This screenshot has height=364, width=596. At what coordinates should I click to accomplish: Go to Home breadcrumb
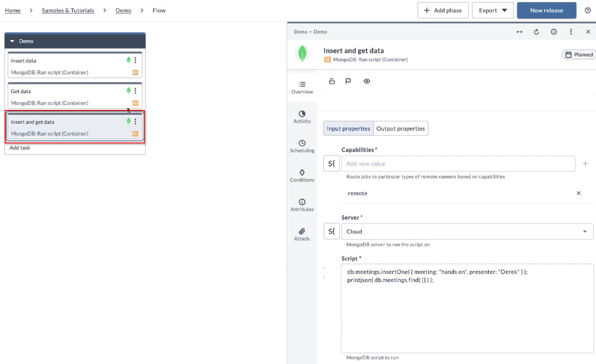[13, 10]
